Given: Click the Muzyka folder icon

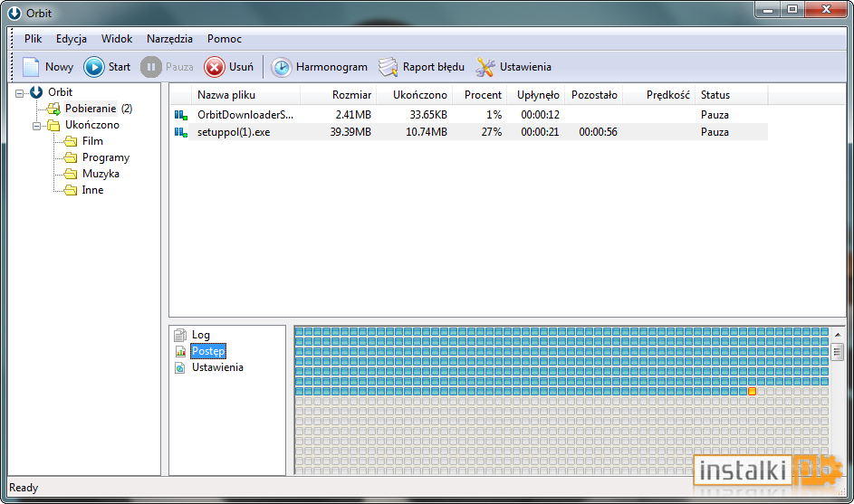Looking at the screenshot, I should coord(71,174).
